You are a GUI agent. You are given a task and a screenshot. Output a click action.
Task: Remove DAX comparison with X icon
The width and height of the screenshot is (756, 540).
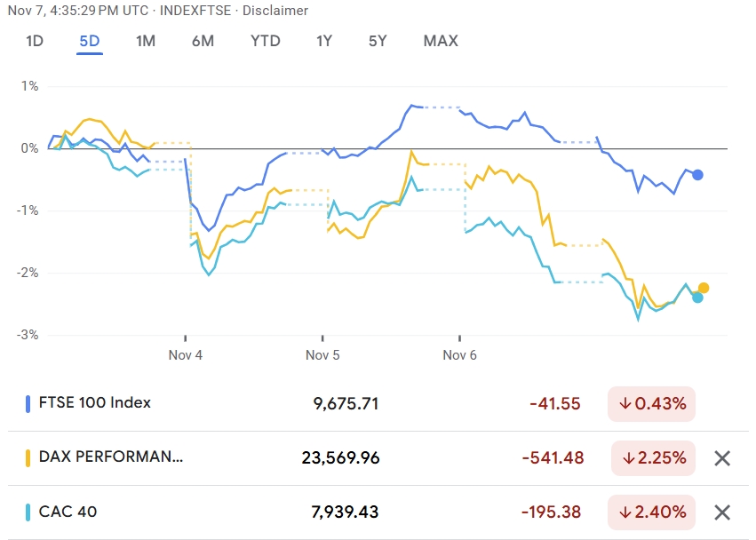click(722, 458)
